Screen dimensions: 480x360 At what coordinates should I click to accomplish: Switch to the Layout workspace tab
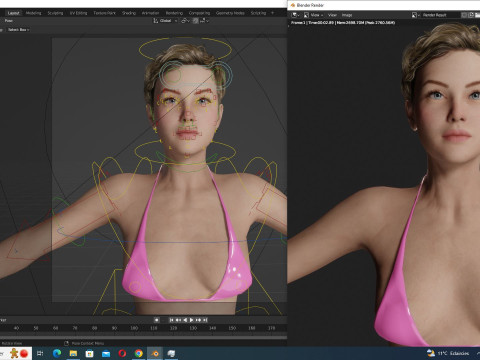(14, 13)
